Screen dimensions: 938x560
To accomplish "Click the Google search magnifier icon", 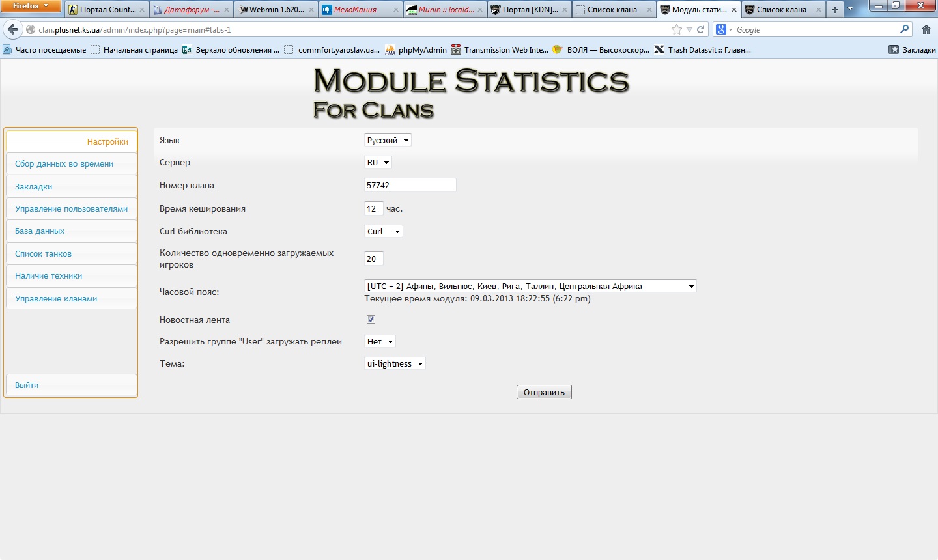I will coord(904,29).
